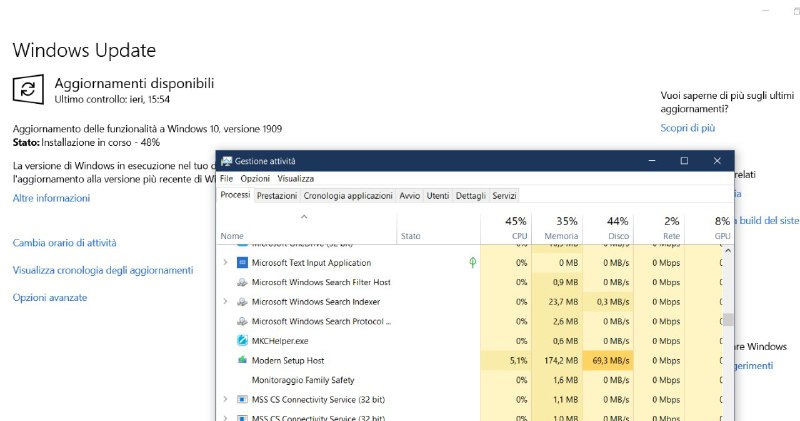This screenshot has height=421, width=800.
Task: Open the File menu in Gestione attività
Action: [x=227, y=179]
